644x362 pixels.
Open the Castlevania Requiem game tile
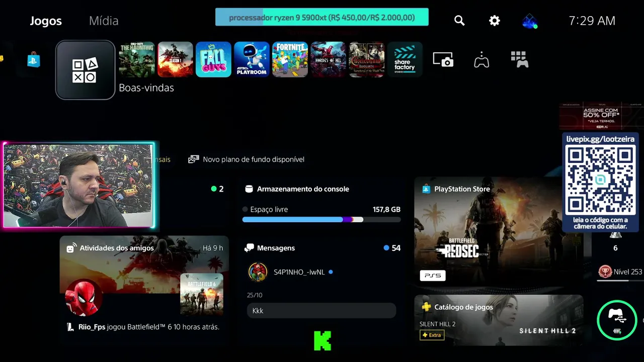[x=367, y=59]
